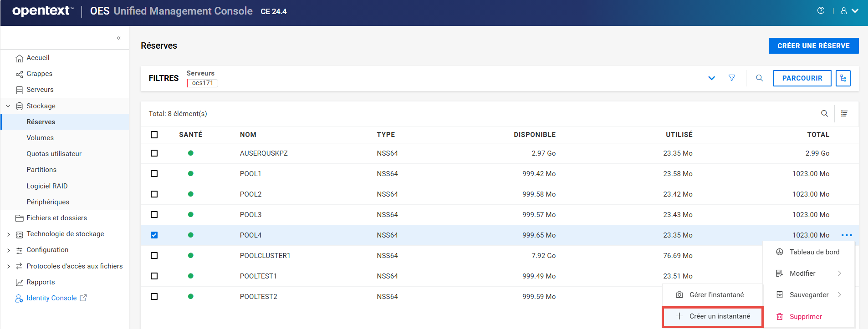
Task: Expand Technologie de stockage in sidebar
Action: [8, 234]
